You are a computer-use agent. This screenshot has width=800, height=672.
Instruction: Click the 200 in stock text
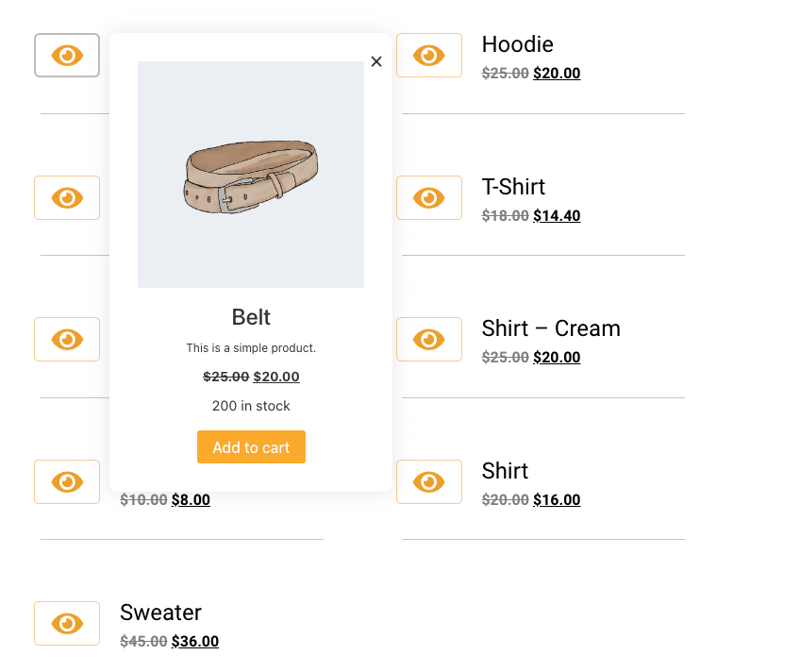[x=251, y=406]
